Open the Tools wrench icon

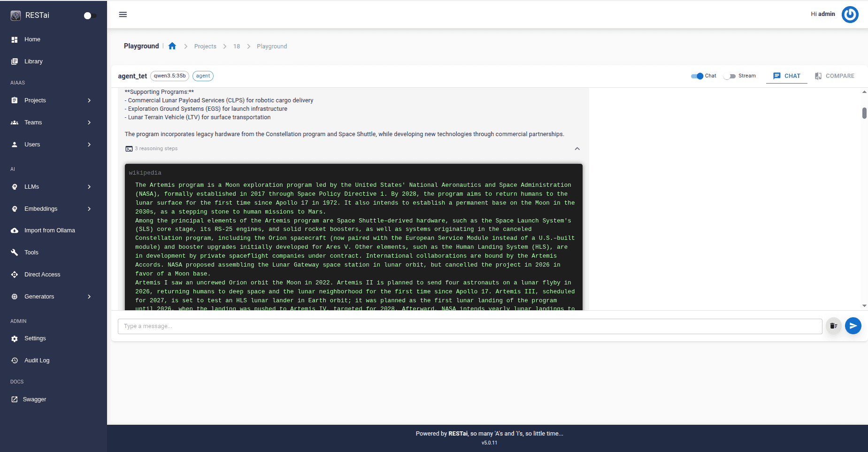click(15, 253)
